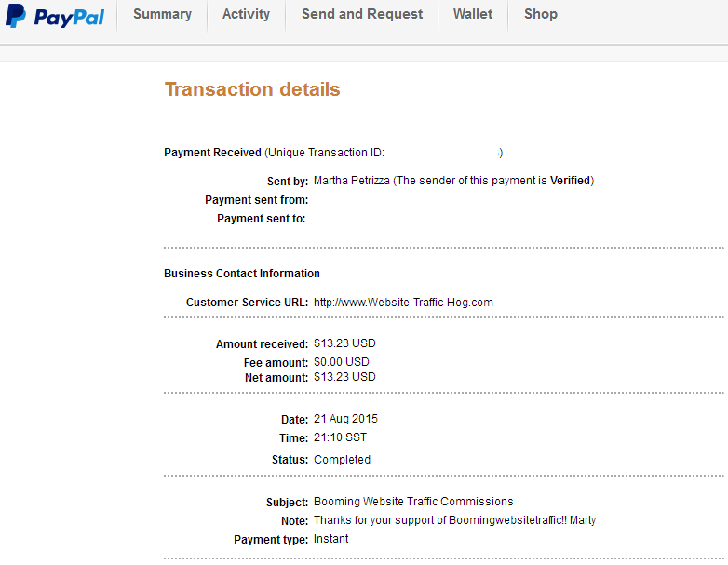Image resolution: width=728 pixels, height=565 pixels.
Task: Click sender name Martha Petrizza
Action: point(352,181)
